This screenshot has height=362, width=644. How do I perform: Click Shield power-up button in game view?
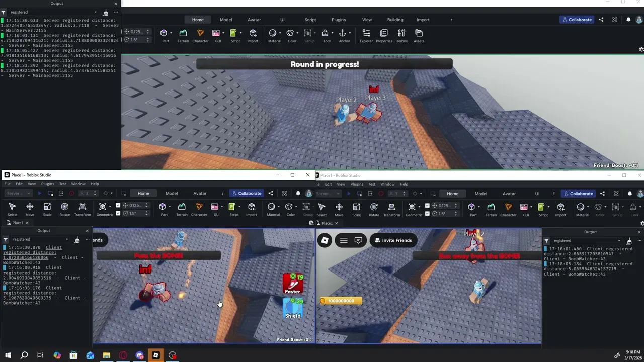point(293,308)
